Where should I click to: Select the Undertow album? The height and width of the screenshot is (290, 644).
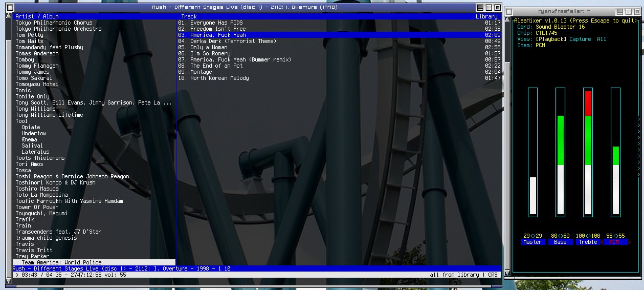(x=34, y=133)
